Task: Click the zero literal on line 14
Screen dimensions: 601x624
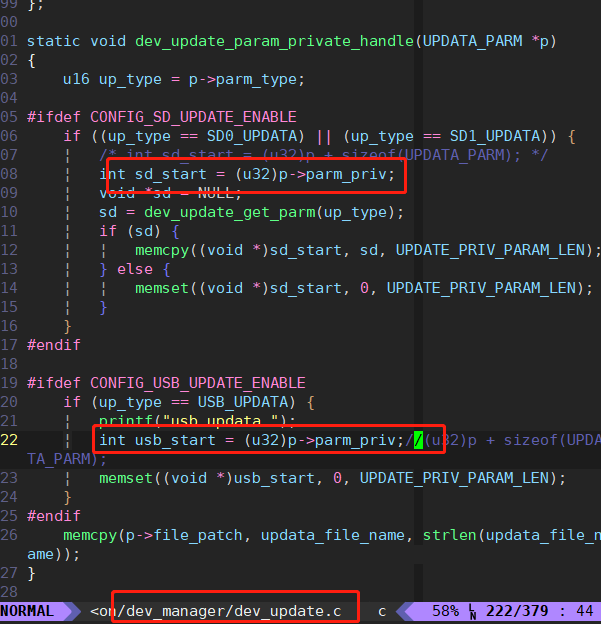Action: [364, 288]
